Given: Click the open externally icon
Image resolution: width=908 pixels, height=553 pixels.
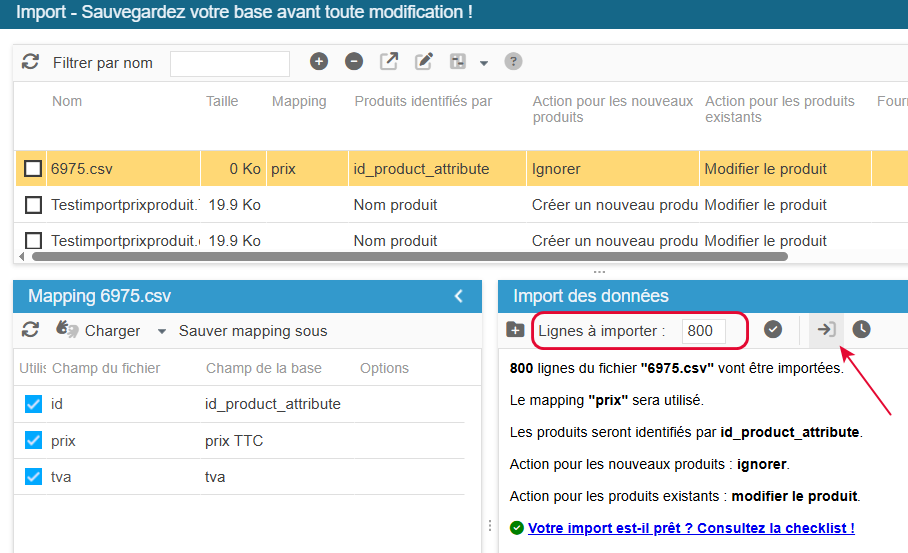Looking at the screenshot, I should coord(389,62).
